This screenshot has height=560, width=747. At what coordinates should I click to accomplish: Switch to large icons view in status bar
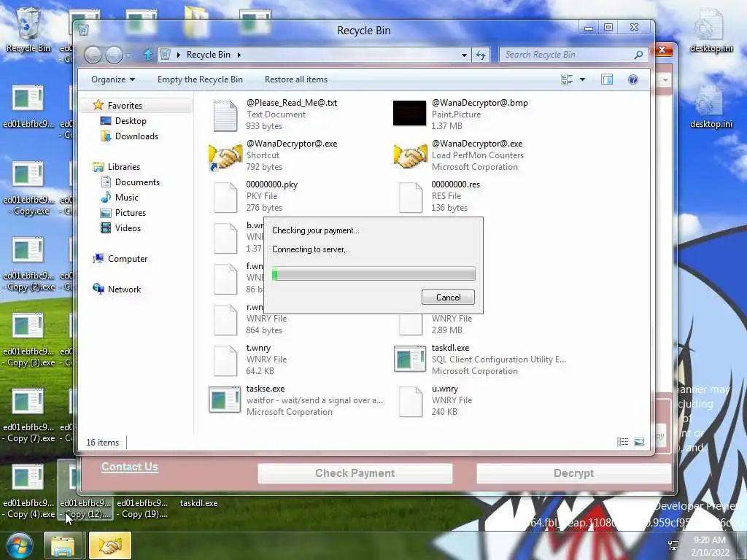coord(639,442)
